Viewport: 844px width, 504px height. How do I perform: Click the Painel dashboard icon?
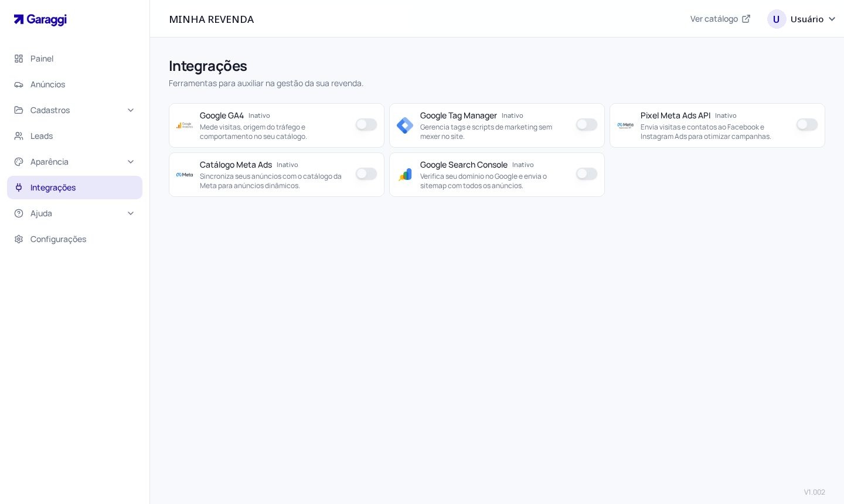(x=19, y=59)
